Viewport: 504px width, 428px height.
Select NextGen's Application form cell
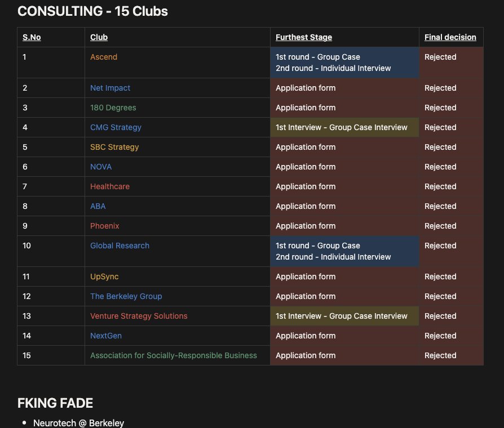[x=344, y=336]
